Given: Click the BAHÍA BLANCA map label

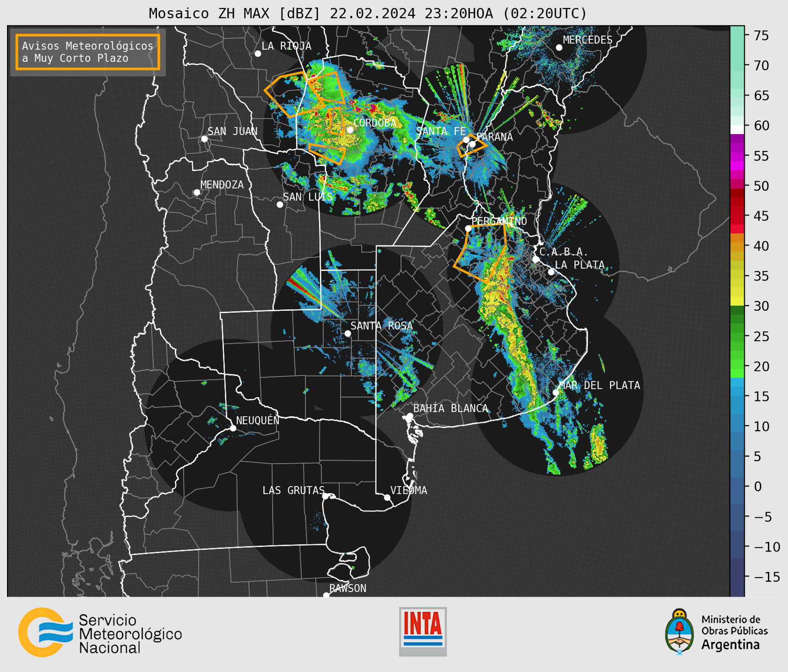Looking at the screenshot, I should coord(451,408).
